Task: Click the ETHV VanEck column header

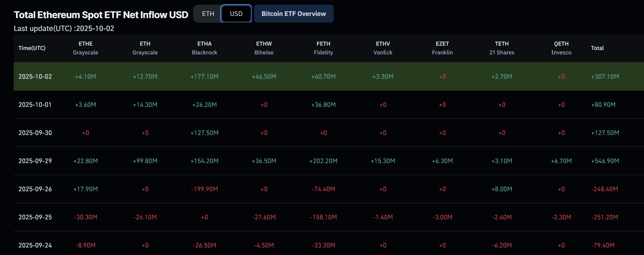Action: 383,48
